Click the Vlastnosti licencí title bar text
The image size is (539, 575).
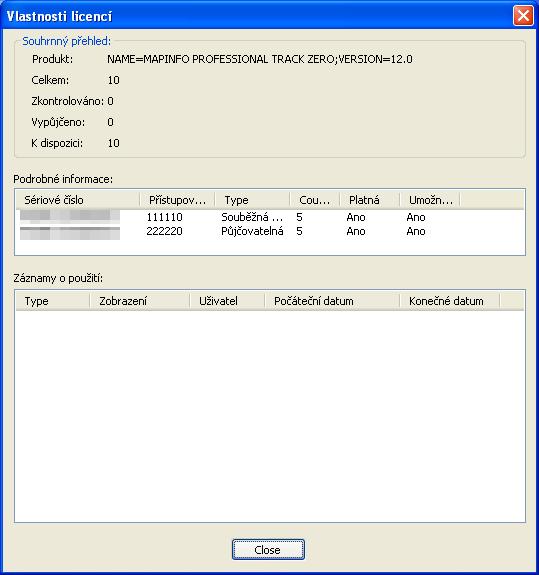coord(59,17)
